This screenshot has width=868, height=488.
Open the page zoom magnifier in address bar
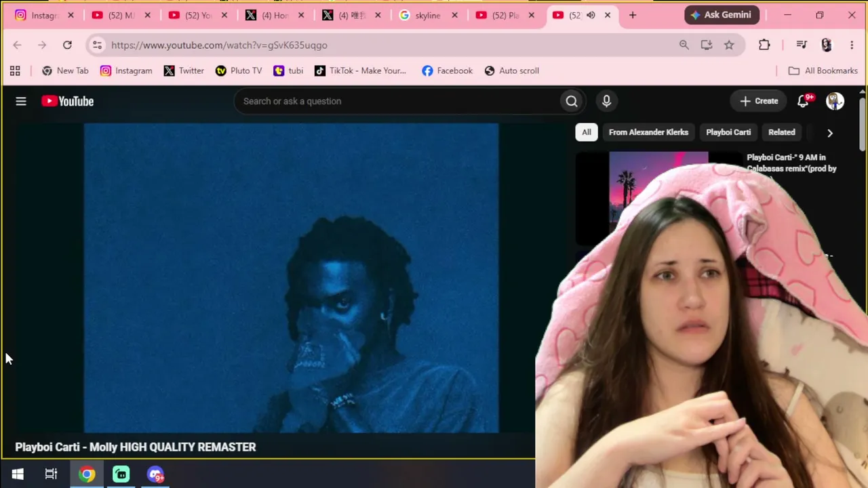684,45
